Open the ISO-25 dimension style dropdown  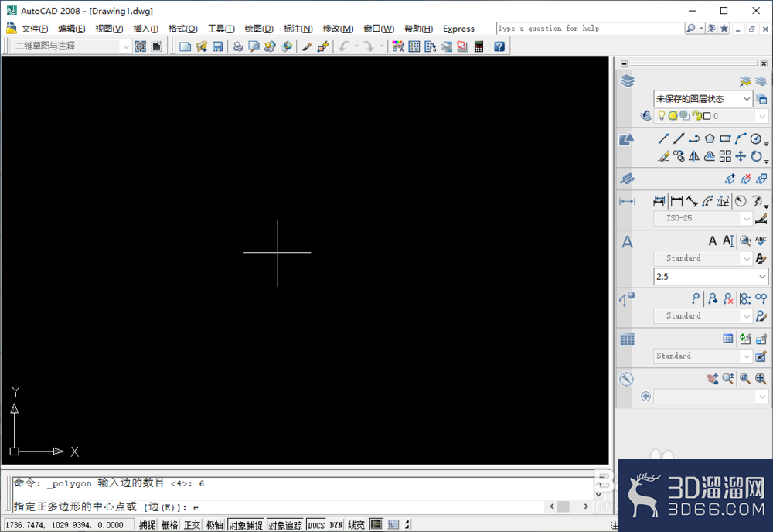pos(703,218)
